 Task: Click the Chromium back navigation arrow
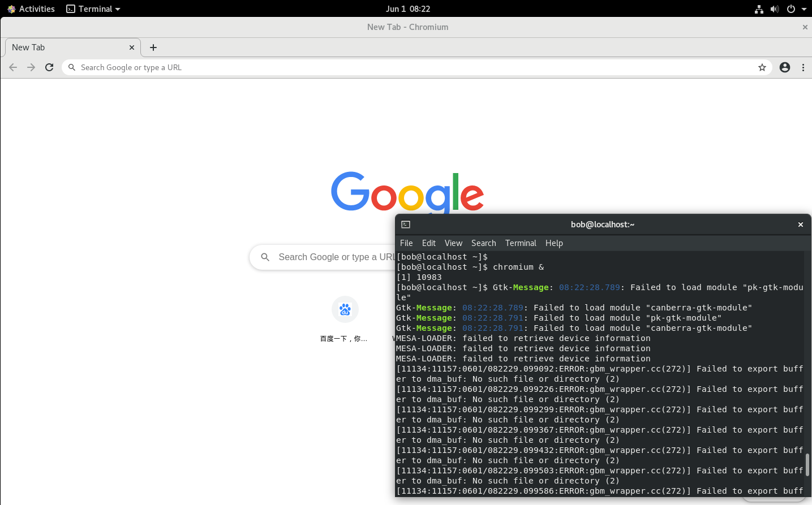click(x=13, y=67)
